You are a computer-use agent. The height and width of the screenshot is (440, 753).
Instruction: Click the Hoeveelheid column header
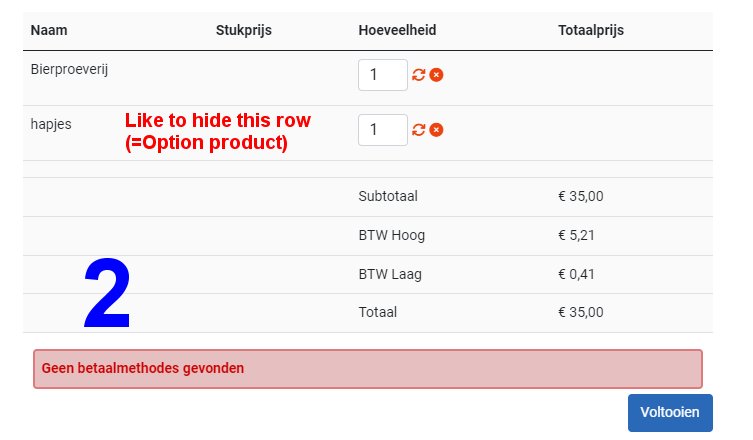397,30
